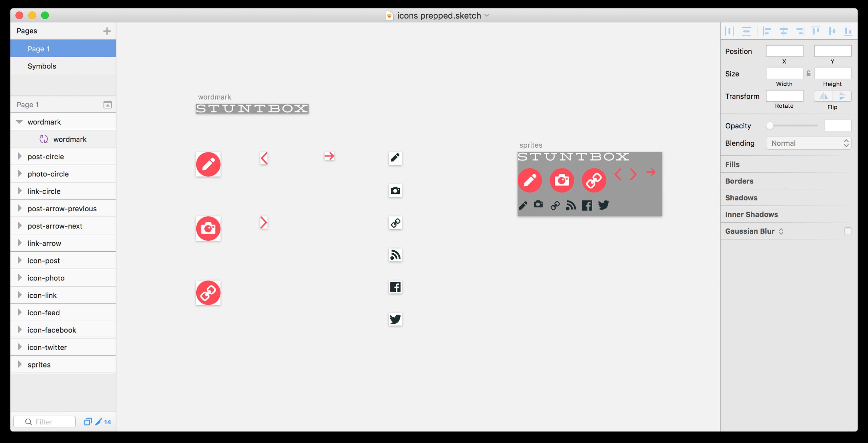
Task: Toggle the size aspect ratio lock
Action: tap(808, 73)
